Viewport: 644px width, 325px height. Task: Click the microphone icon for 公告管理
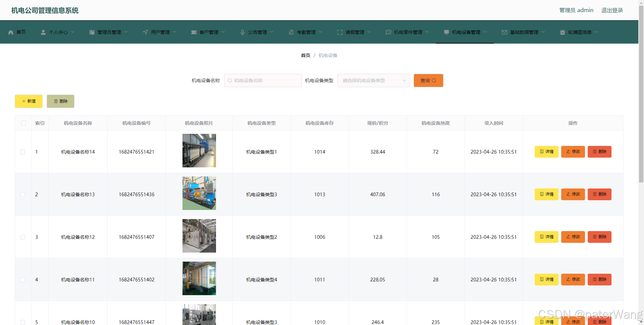[x=243, y=32]
